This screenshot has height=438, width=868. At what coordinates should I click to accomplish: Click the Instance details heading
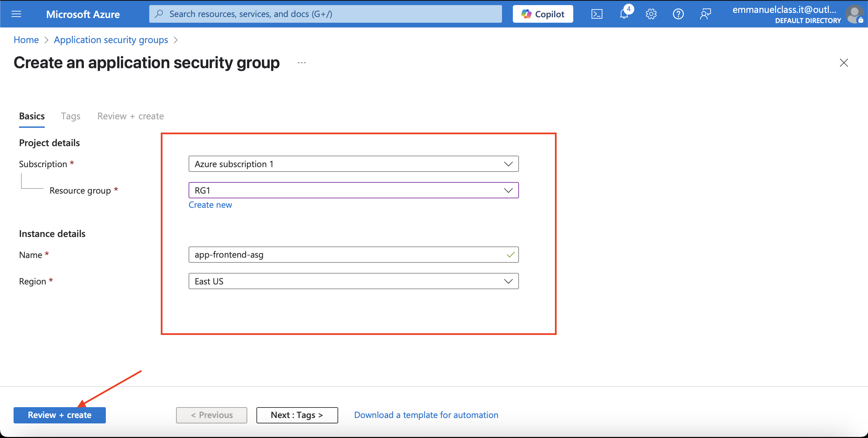52,234
